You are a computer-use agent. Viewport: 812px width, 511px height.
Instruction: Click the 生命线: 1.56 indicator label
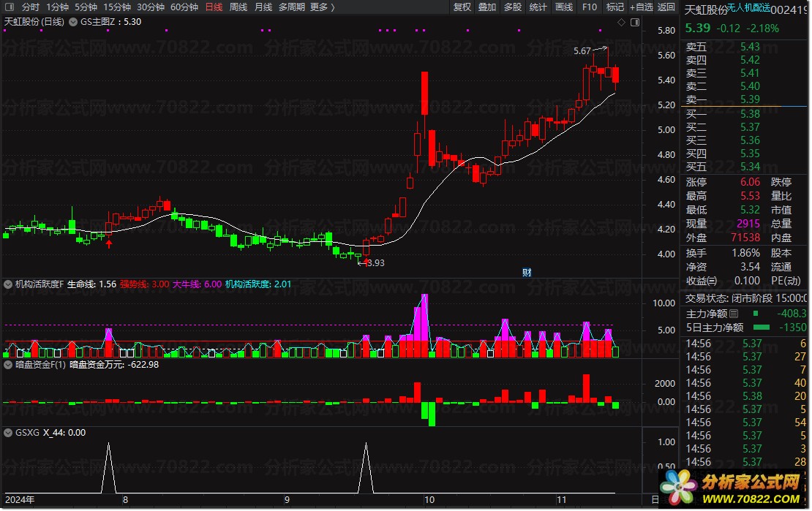tap(91, 284)
